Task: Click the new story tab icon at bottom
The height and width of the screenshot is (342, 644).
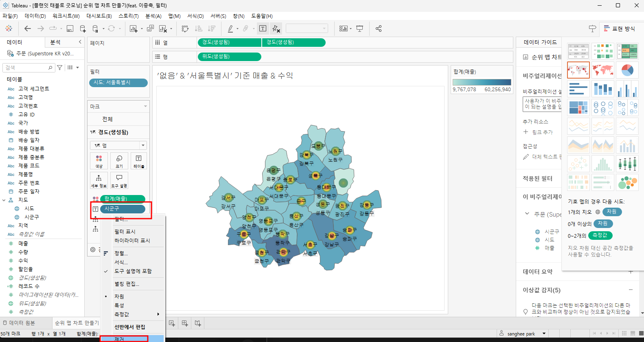Action: 198,323
